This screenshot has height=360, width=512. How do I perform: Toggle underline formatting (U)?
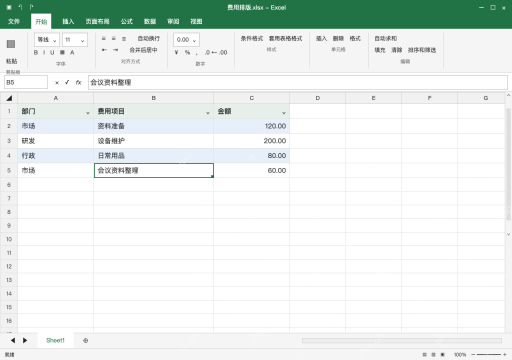(x=52, y=52)
